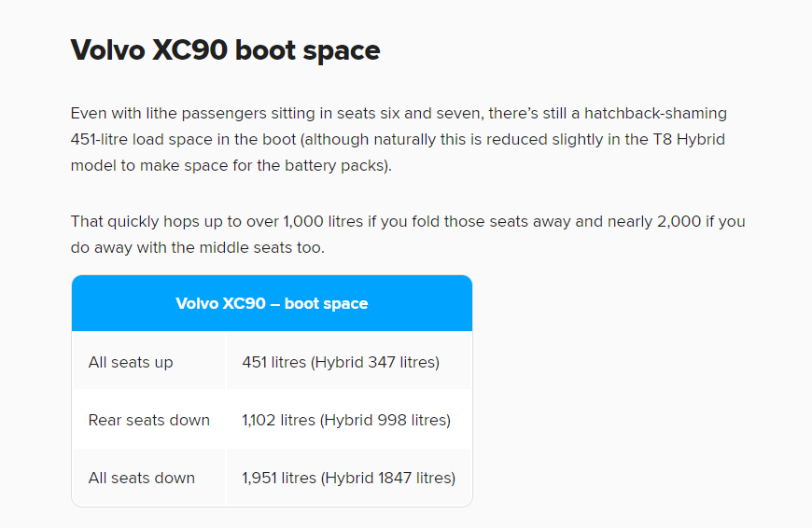
Task: Select the "All seats up" table cell
Action: [x=131, y=362]
